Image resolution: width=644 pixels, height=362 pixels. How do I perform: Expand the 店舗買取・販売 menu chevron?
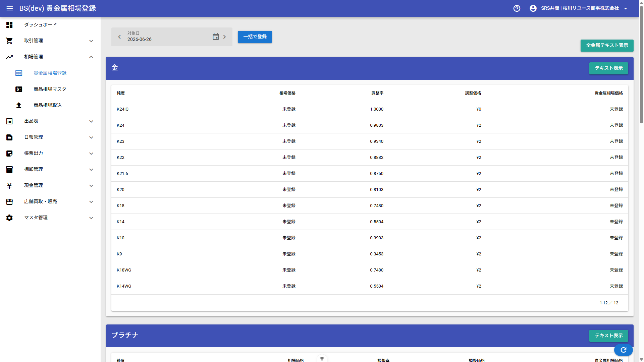pyautogui.click(x=91, y=202)
